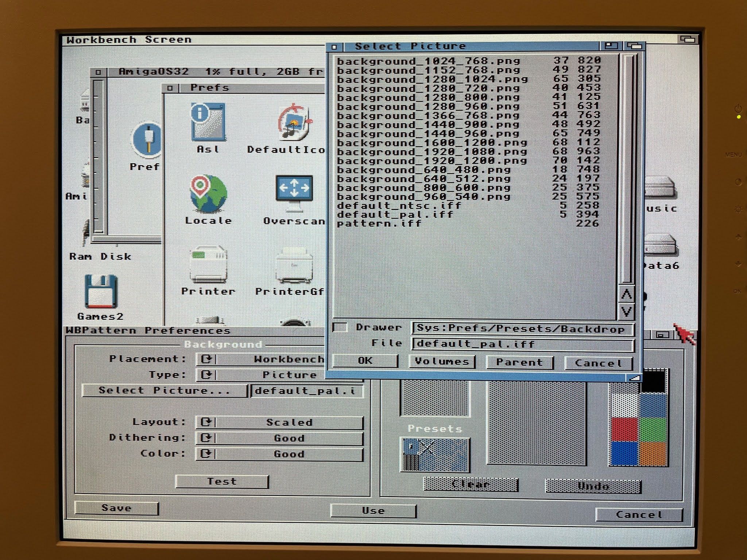747x560 pixels.
Task: Click the file list scroll up arrow
Action: pyautogui.click(x=627, y=294)
